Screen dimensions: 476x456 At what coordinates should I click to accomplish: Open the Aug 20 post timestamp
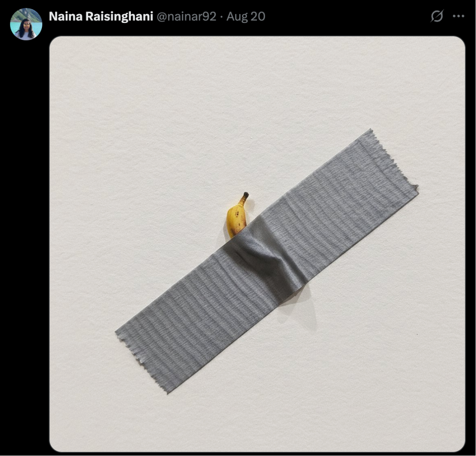(x=246, y=16)
